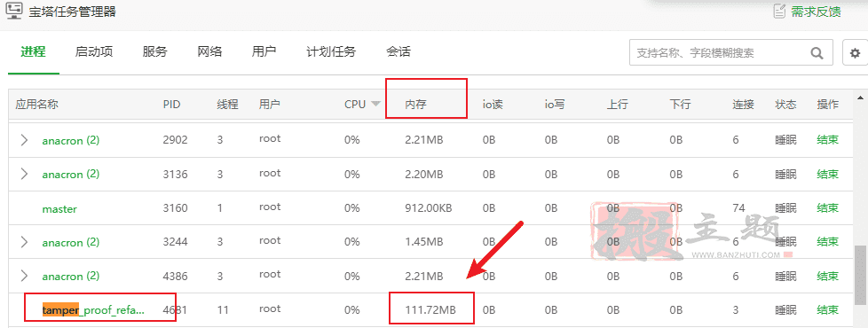The width and height of the screenshot is (868, 328).
Task: Switch to the 进程 tab
Action: [33, 52]
